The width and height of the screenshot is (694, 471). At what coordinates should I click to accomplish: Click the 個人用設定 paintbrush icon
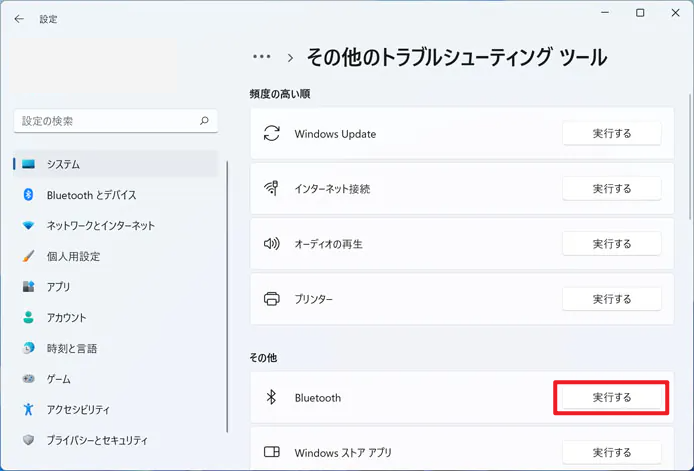coord(28,257)
